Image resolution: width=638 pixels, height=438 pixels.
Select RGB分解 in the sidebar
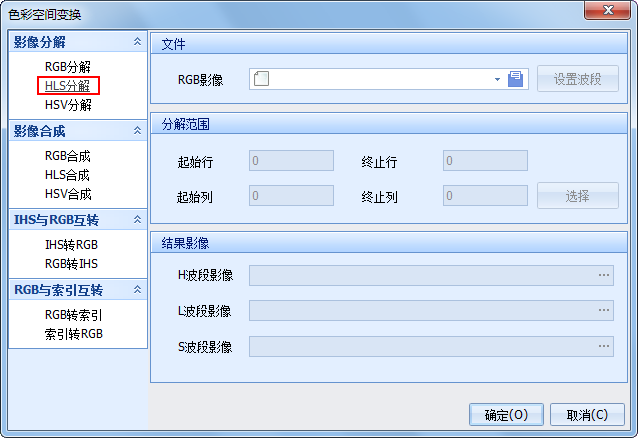coord(68,67)
